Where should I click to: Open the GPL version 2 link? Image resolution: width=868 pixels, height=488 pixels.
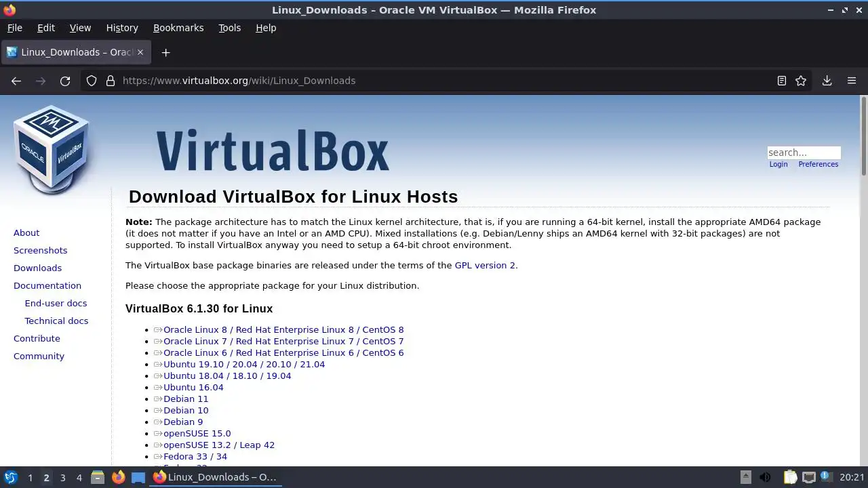pyautogui.click(x=485, y=265)
